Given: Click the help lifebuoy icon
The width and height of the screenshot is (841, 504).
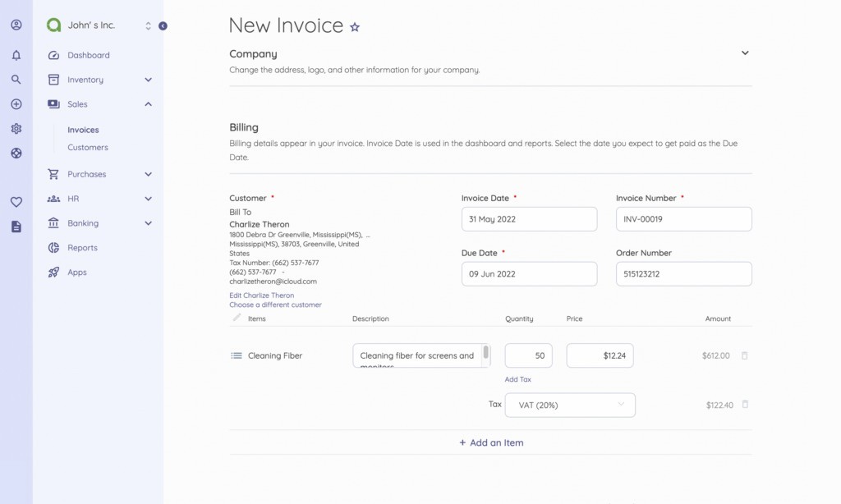Looking at the screenshot, I should (16, 153).
